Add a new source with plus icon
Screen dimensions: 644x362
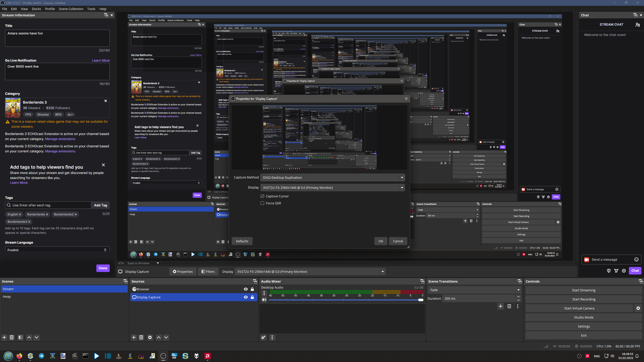click(x=134, y=337)
